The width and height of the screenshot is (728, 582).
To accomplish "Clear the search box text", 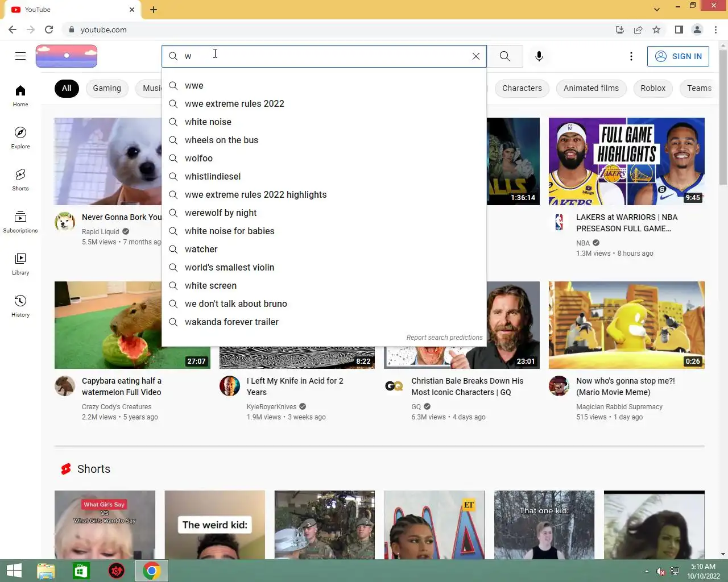I will tap(476, 56).
